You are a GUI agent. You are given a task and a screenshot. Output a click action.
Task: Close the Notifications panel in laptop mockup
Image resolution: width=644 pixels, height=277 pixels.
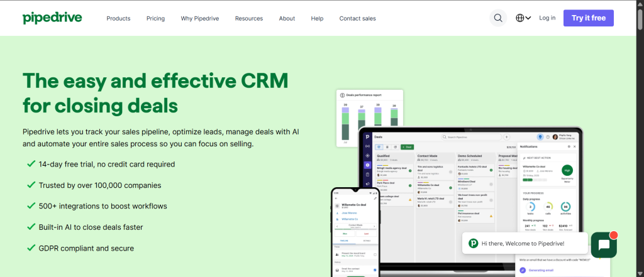coord(575,145)
